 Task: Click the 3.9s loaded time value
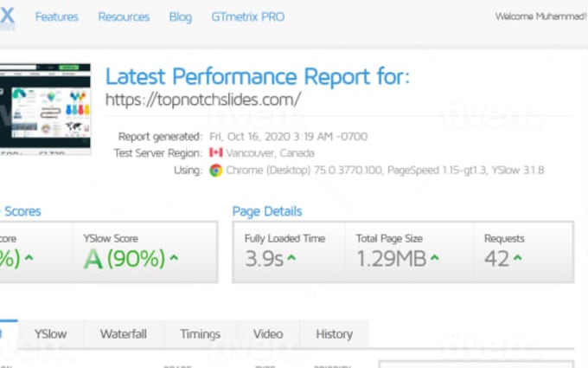pyautogui.click(x=264, y=259)
